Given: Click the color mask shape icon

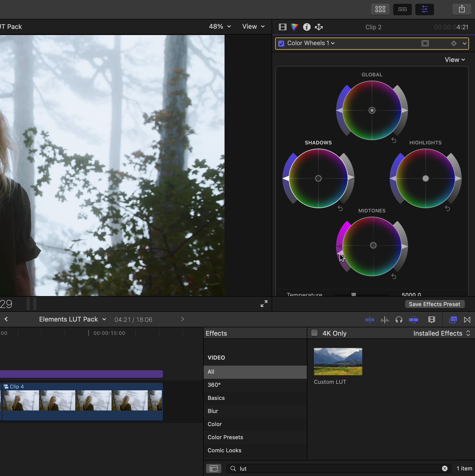Looking at the screenshot, I should [425, 43].
